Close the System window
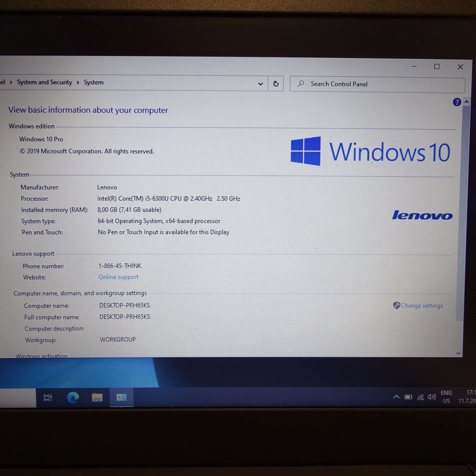This screenshot has height=476, width=476. click(x=460, y=67)
